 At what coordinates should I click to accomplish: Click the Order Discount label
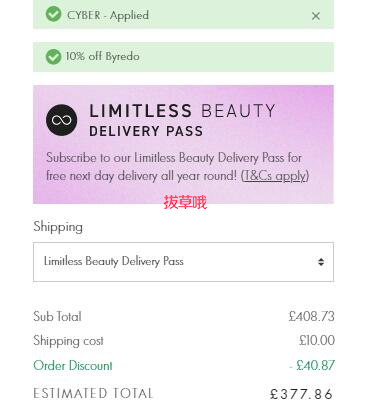pos(73,365)
